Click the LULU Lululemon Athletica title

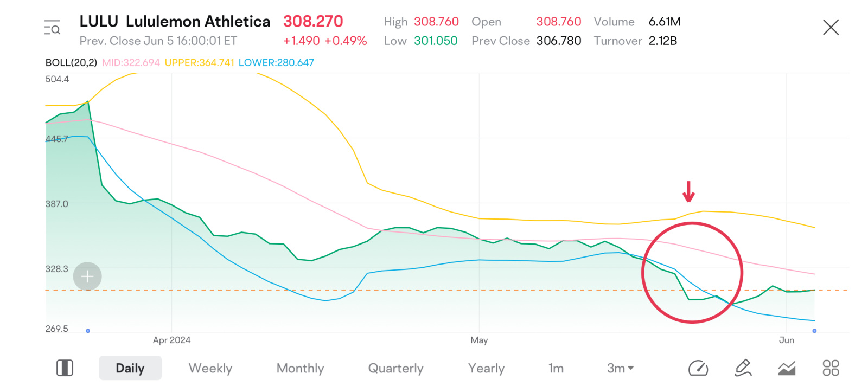coord(175,22)
